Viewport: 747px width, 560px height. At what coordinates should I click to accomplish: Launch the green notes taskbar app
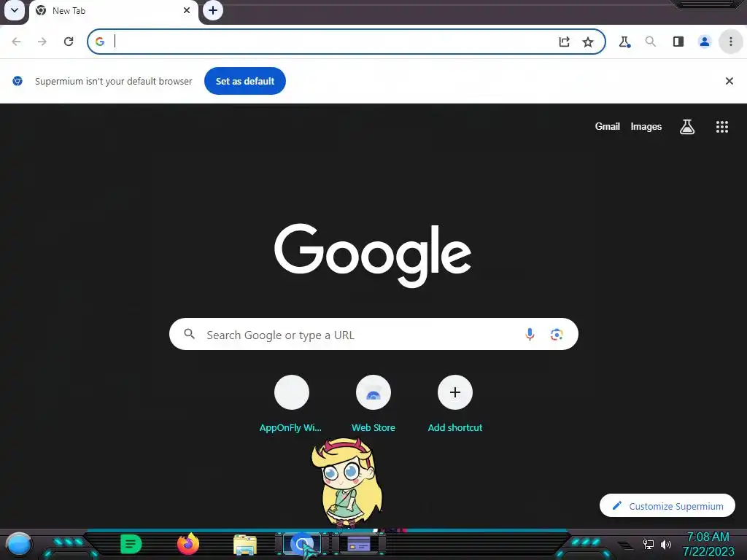(x=131, y=544)
